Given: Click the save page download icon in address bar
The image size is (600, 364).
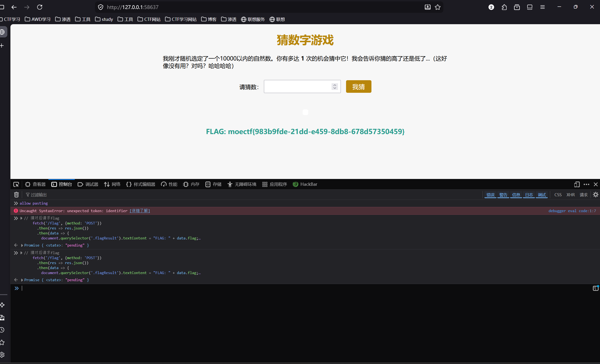Looking at the screenshot, I should point(428,7).
